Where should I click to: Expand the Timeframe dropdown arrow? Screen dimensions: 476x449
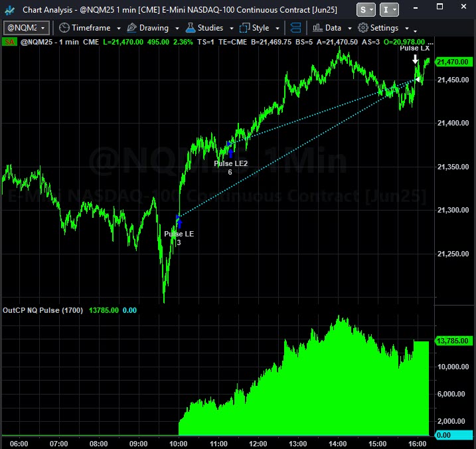click(x=119, y=29)
